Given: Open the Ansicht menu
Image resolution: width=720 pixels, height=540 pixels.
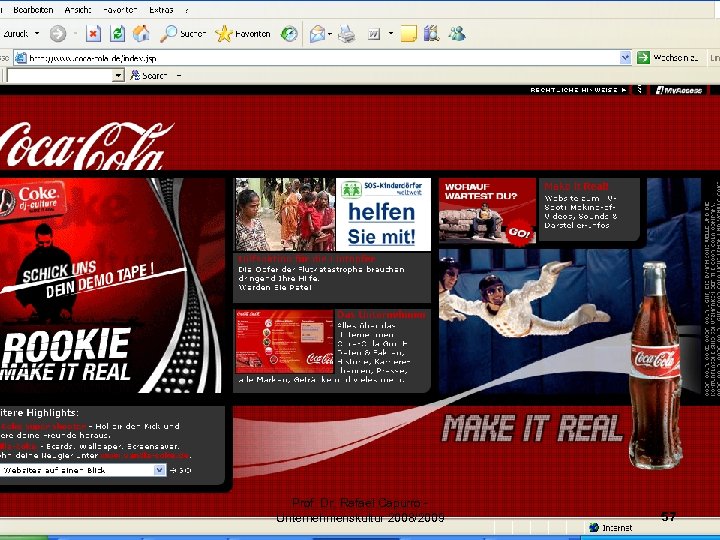Looking at the screenshot, I should click(x=78, y=10).
